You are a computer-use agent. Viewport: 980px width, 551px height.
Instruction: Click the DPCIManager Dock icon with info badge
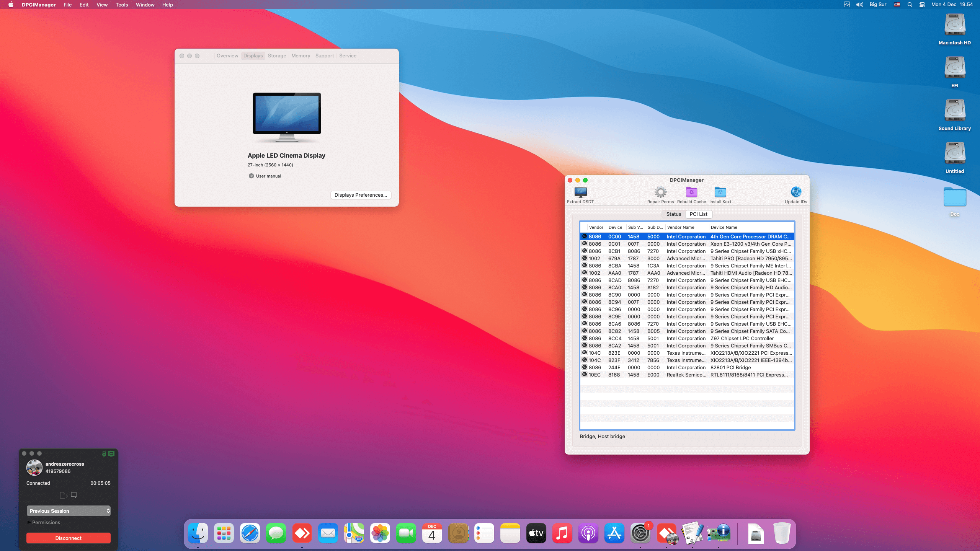point(719,533)
